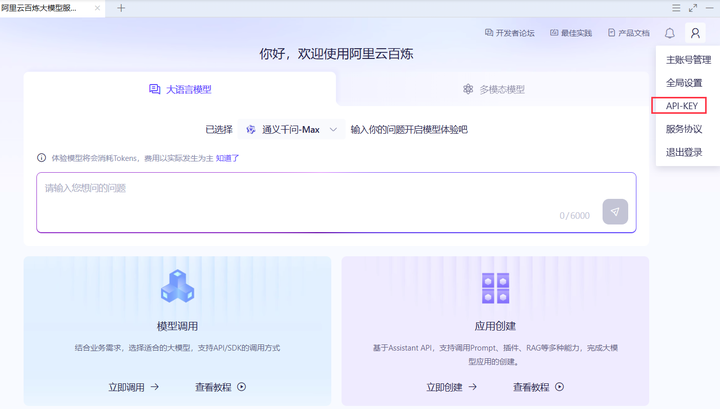This screenshot has height=409, width=720.
Task: Click the play icon next to 应用创建's 查看教程
Action: tap(559, 387)
